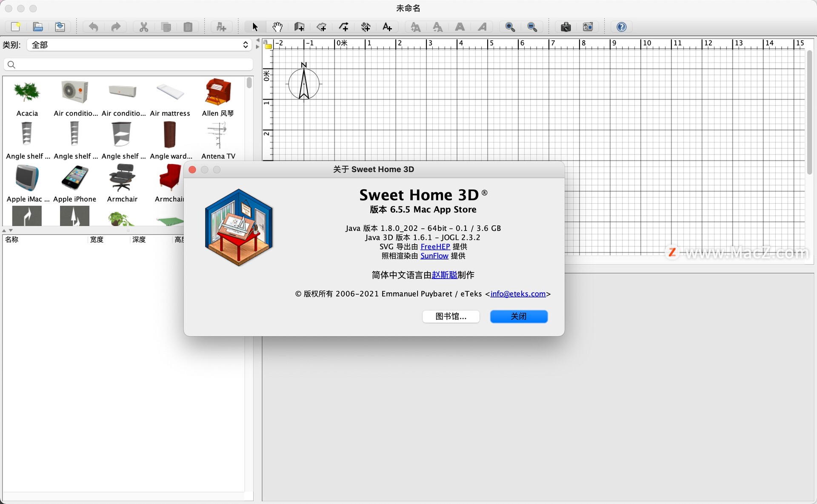Image resolution: width=817 pixels, height=504 pixels.
Task: Choose the Select arrow mode tool
Action: 255,27
